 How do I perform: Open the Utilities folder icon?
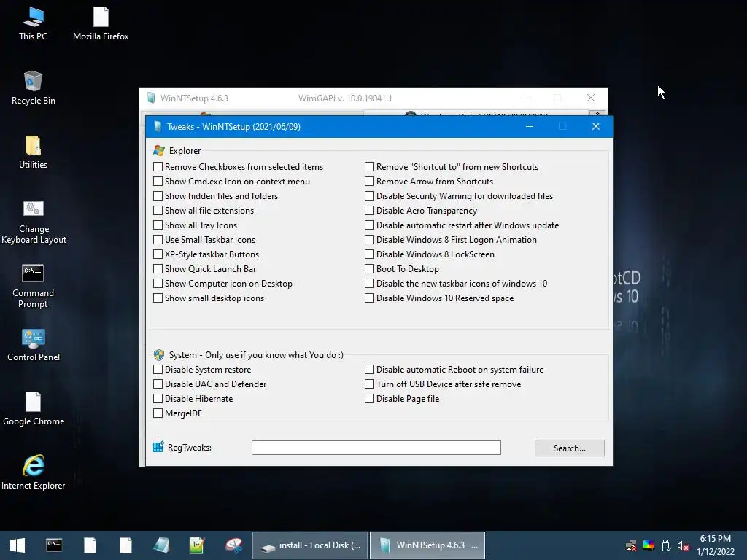coord(33,152)
